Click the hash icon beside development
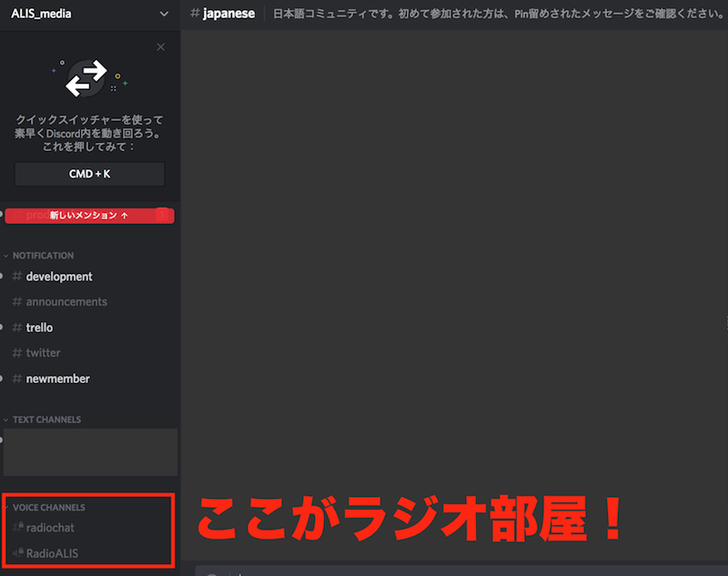Image resolution: width=728 pixels, height=576 pixels. 16,277
